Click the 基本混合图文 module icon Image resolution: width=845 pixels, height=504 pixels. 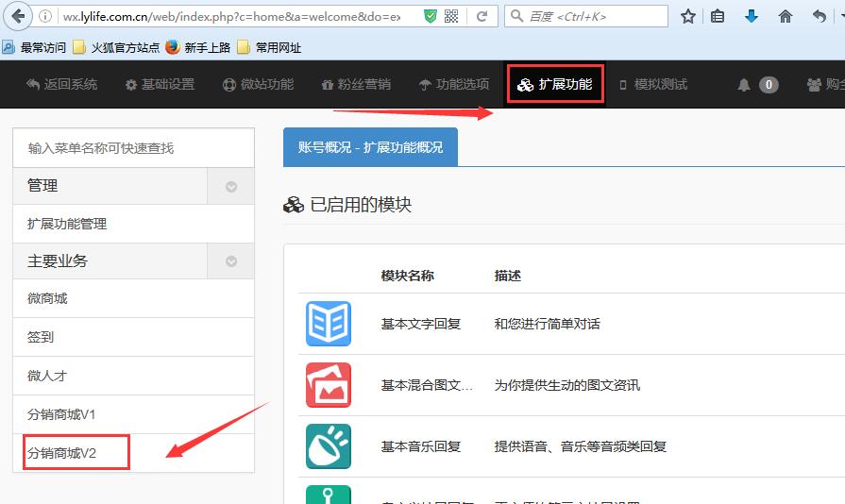coord(328,385)
